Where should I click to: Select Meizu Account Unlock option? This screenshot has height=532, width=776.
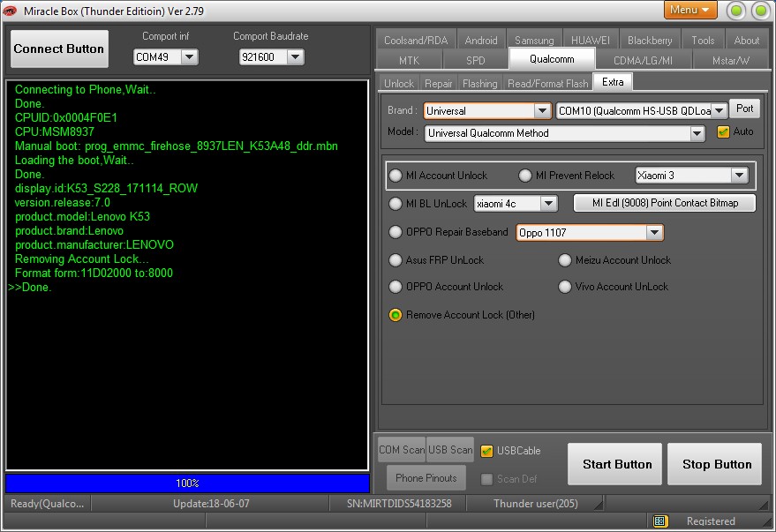565,260
